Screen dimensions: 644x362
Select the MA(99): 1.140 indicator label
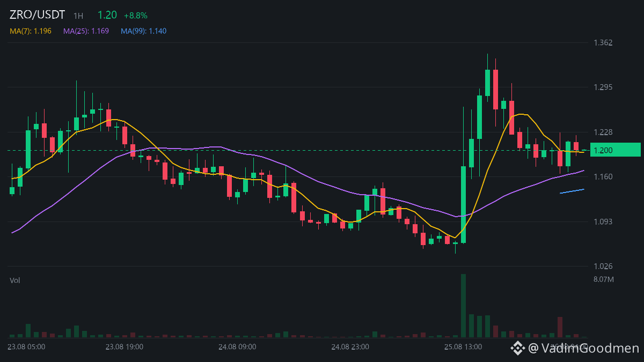pyautogui.click(x=143, y=31)
